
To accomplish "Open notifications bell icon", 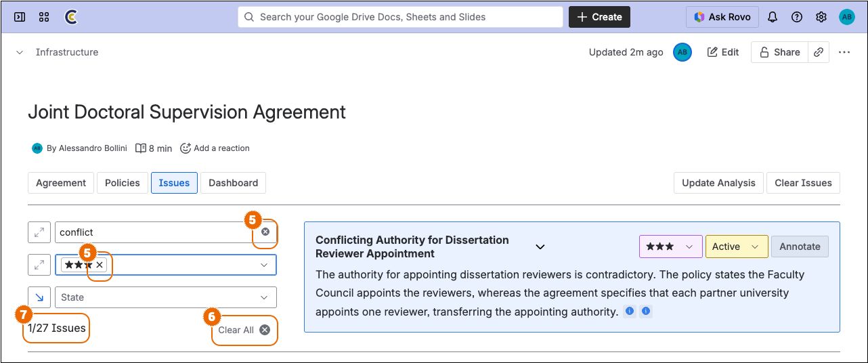I will tap(772, 17).
